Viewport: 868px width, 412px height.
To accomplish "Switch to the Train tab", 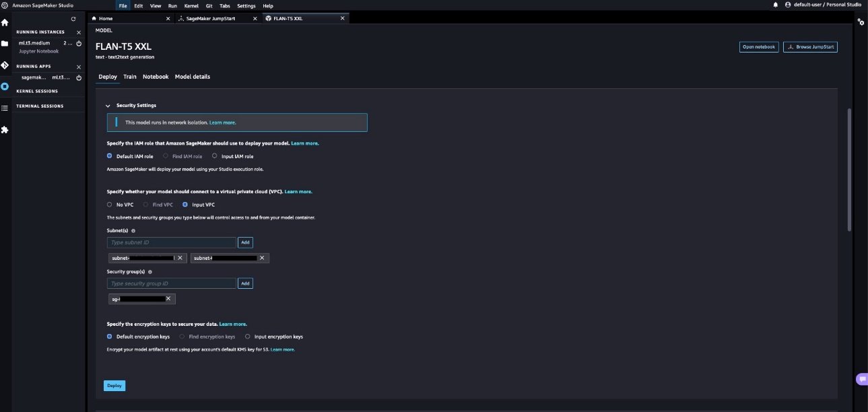I will tap(130, 77).
